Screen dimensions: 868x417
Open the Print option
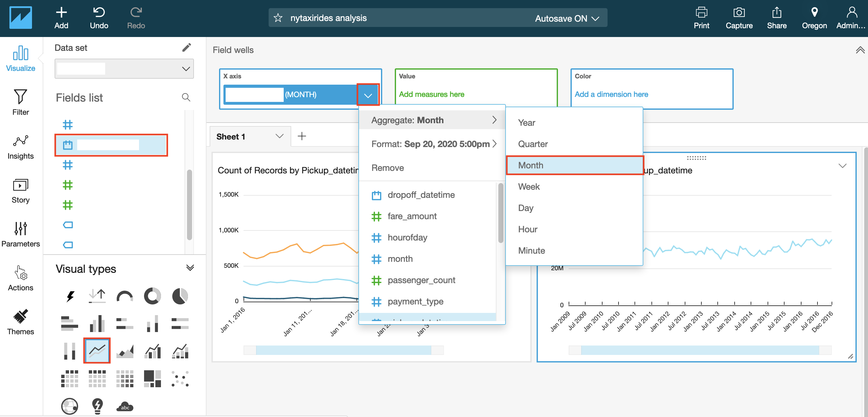pos(701,18)
